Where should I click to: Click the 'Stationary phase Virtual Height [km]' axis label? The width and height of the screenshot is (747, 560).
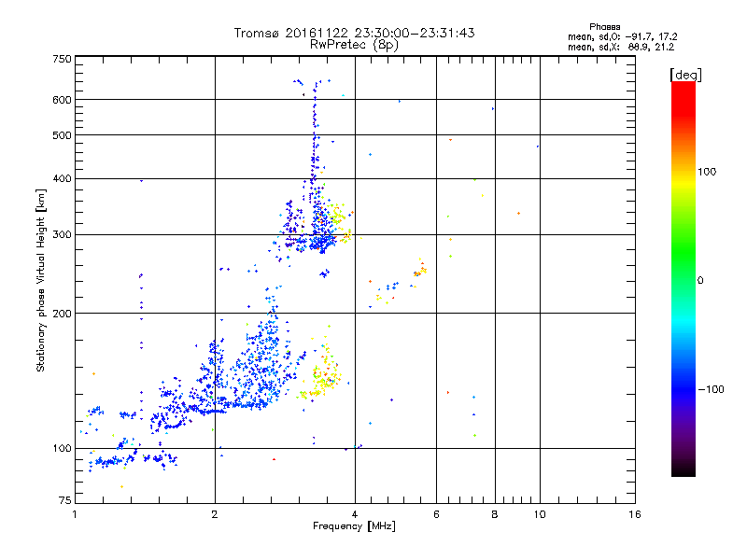(41, 281)
